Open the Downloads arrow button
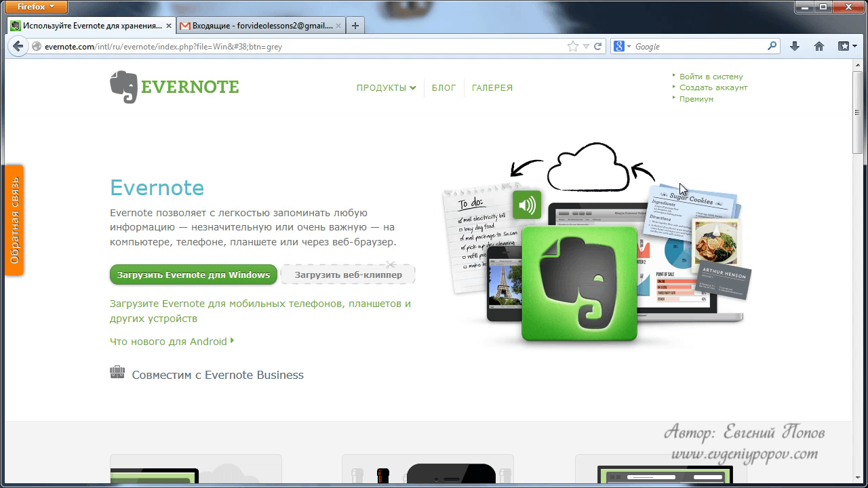The image size is (868, 488). point(795,47)
